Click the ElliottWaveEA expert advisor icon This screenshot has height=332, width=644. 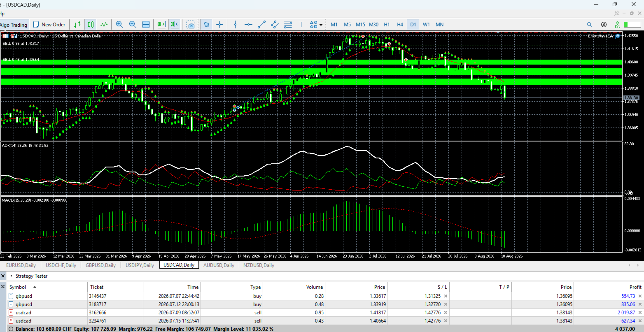coord(618,36)
